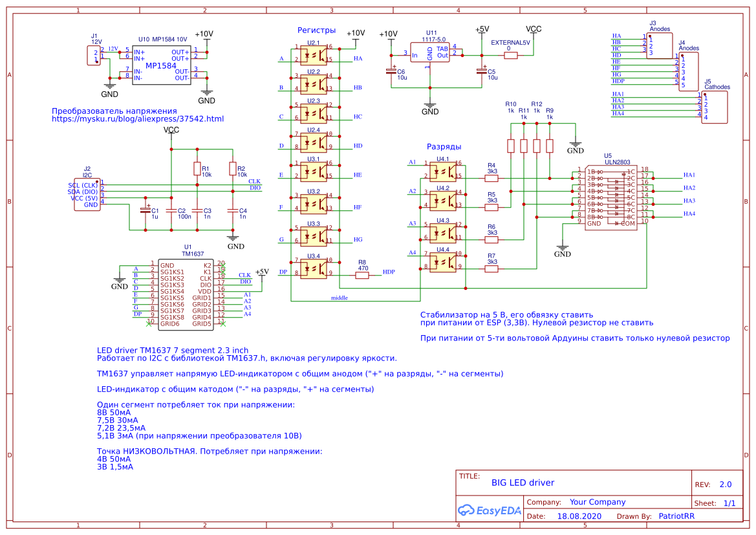
Task: Click resistor R10 1k above the Разряды section
Action: tap(510, 146)
